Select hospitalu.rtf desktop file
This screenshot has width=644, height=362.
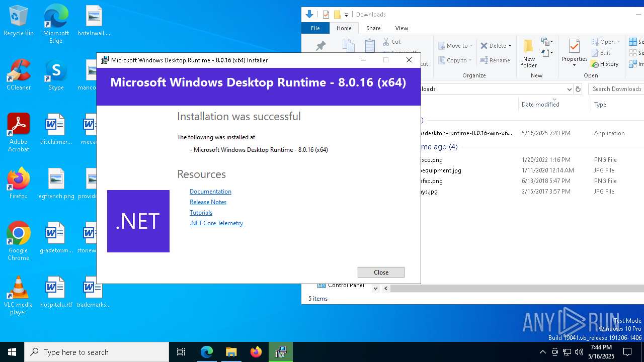(56, 293)
